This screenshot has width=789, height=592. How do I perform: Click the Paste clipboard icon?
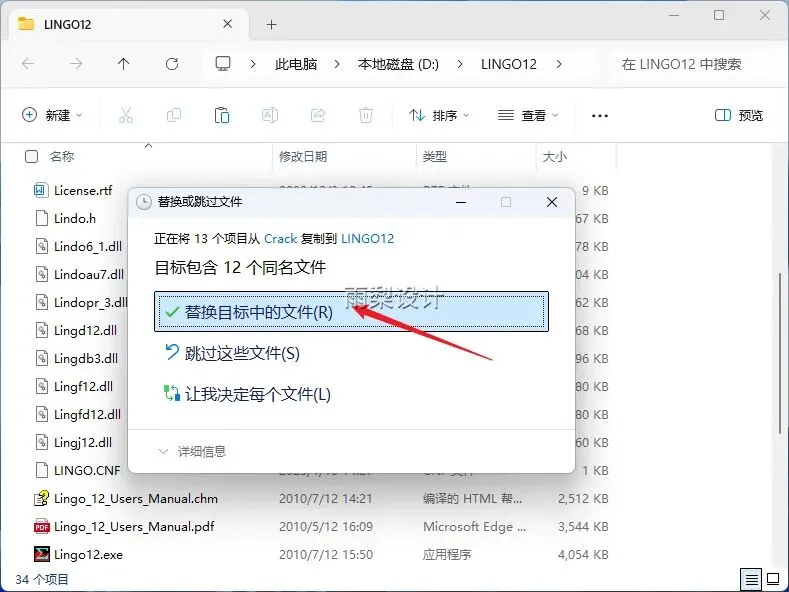(x=222, y=115)
